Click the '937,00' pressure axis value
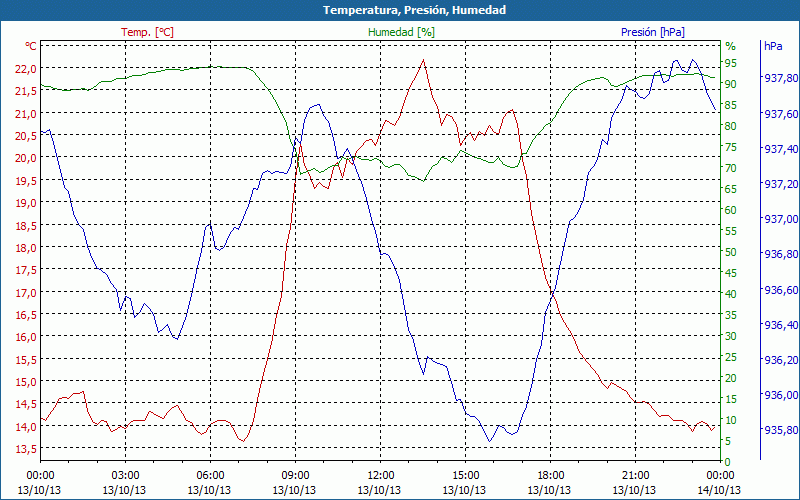Image resolution: width=800 pixels, height=500 pixels. pos(781,219)
